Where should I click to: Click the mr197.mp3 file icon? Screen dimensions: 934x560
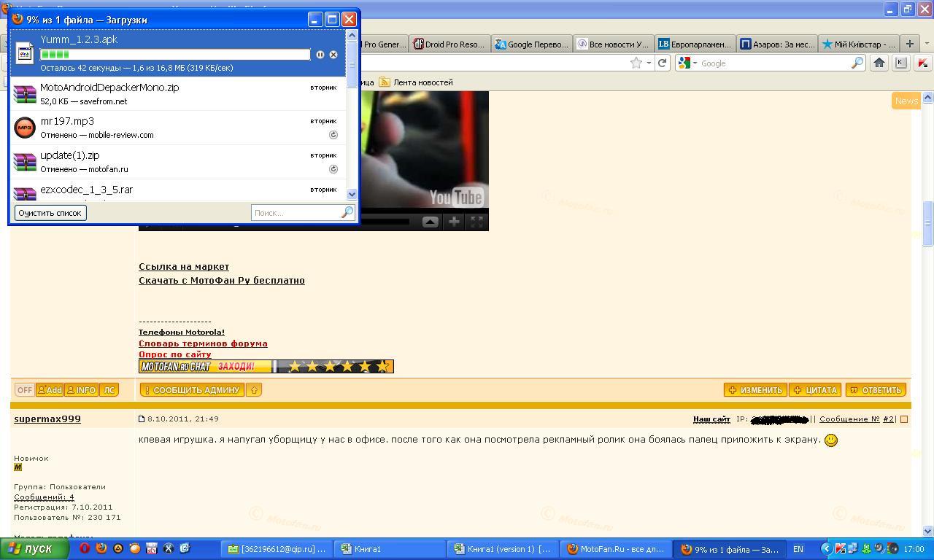25,128
